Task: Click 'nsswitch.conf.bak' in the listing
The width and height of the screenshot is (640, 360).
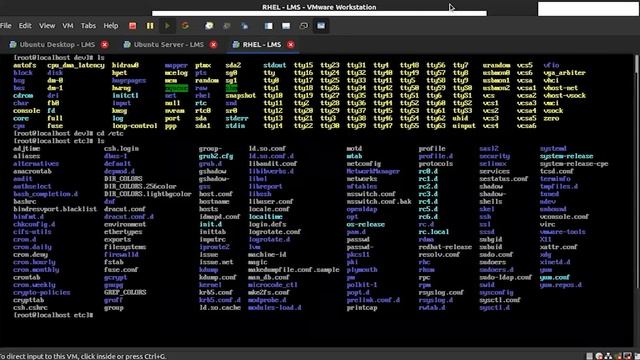Action: click(379, 202)
